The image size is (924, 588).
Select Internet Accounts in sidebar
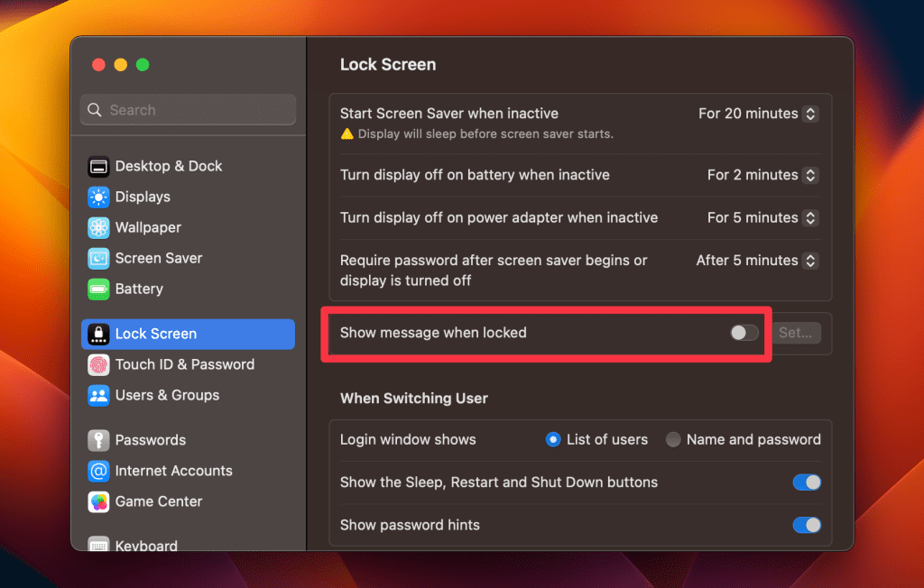173,471
